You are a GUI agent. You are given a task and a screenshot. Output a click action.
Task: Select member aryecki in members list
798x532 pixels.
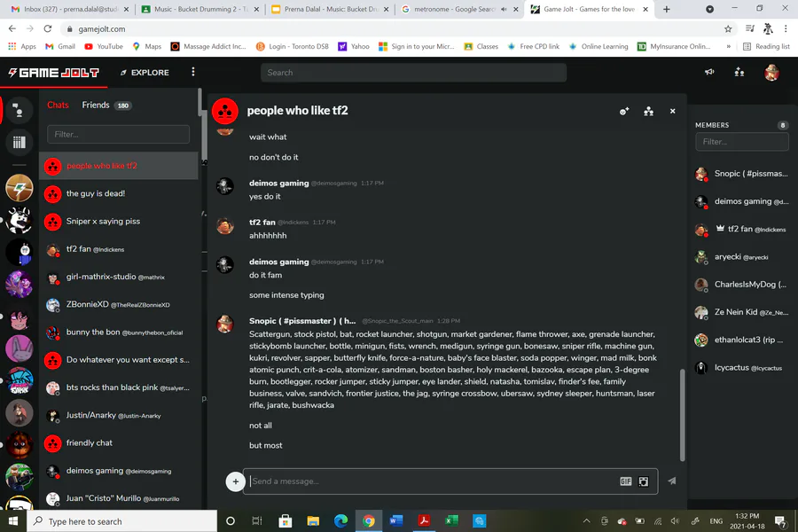741,256
